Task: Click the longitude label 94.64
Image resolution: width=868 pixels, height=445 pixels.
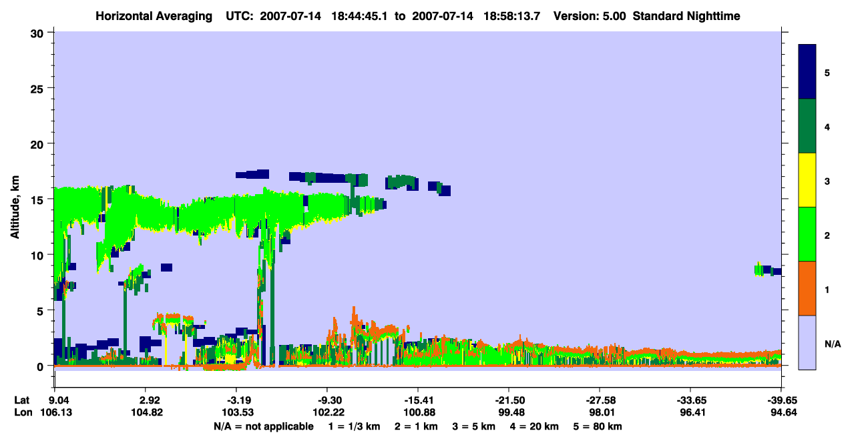Action: point(781,412)
